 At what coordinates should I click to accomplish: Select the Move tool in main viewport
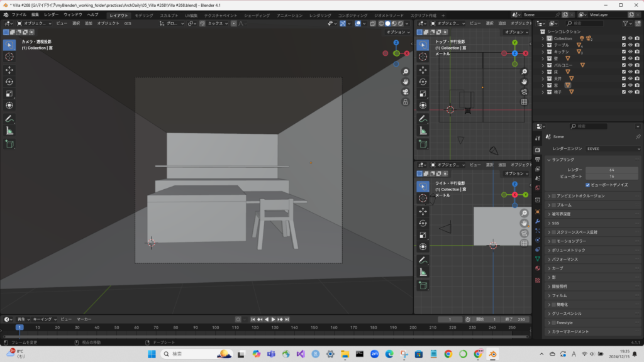coord(9,70)
